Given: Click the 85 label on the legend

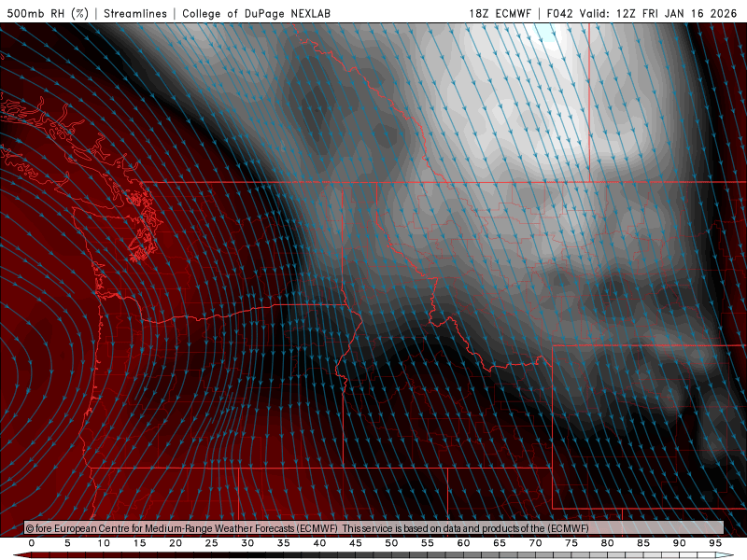Looking at the screenshot, I should [x=643, y=543].
